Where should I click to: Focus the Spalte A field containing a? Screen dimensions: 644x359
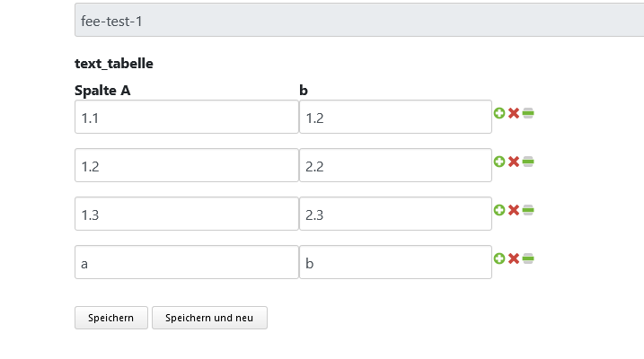pyautogui.click(x=186, y=262)
